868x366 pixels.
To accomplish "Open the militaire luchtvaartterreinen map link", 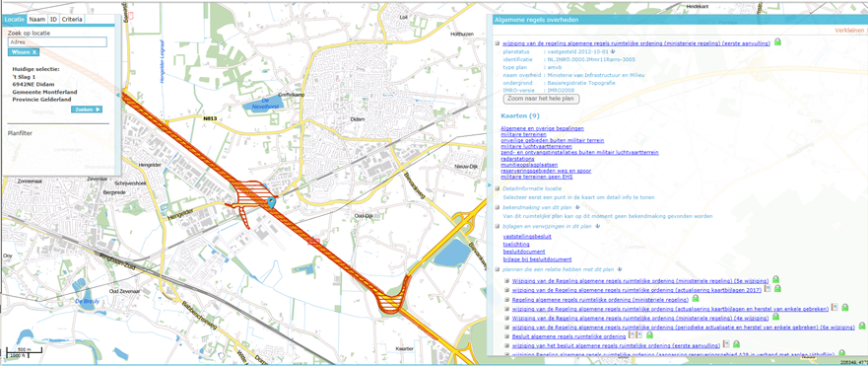I will coord(536,146).
